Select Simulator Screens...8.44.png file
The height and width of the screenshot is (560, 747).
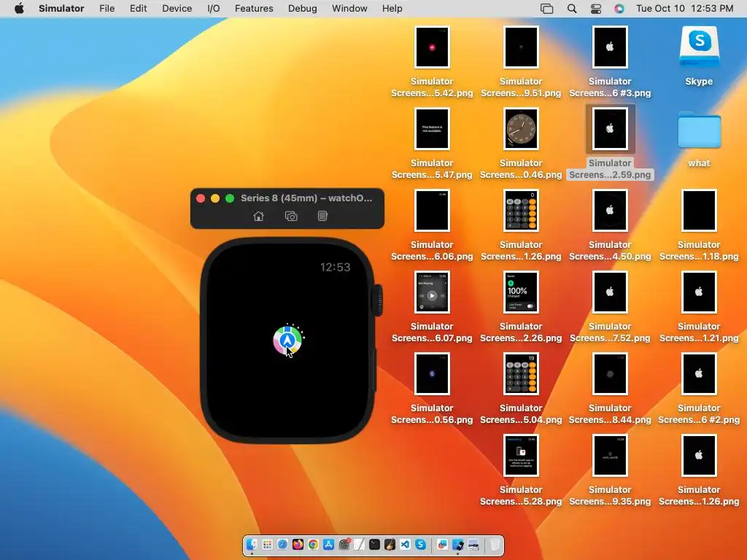point(610,374)
